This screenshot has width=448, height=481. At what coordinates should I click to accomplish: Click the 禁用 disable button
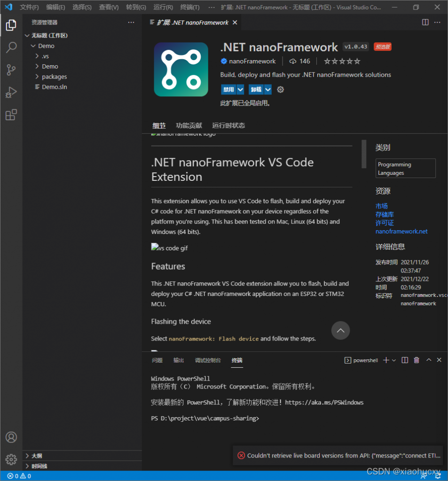coord(229,90)
